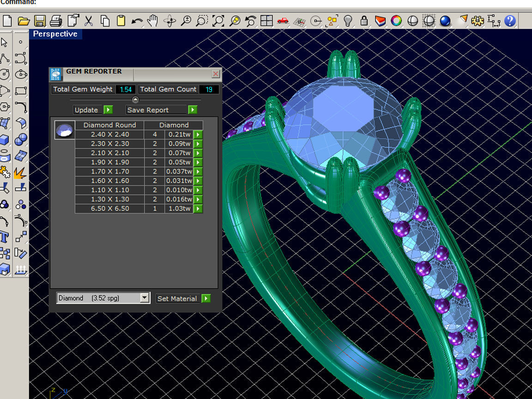Screen dimensions: 532x399
Task: Select the Pan hand tool
Action: (x=153, y=21)
